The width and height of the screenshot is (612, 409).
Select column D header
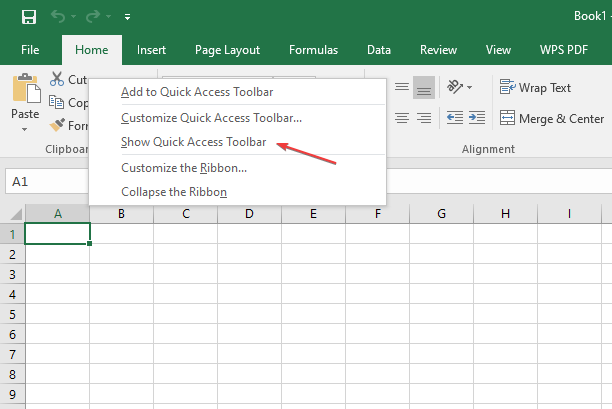point(249,214)
